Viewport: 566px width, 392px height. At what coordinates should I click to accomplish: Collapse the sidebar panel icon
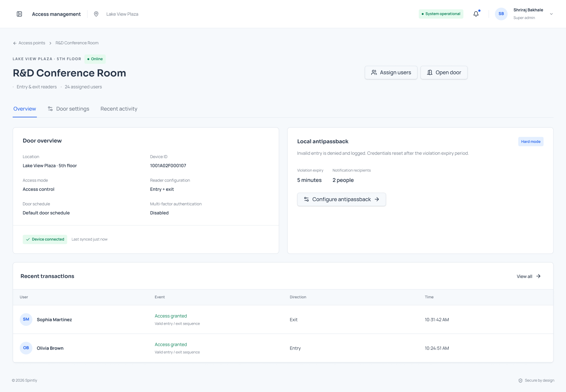(x=19, y=14)
